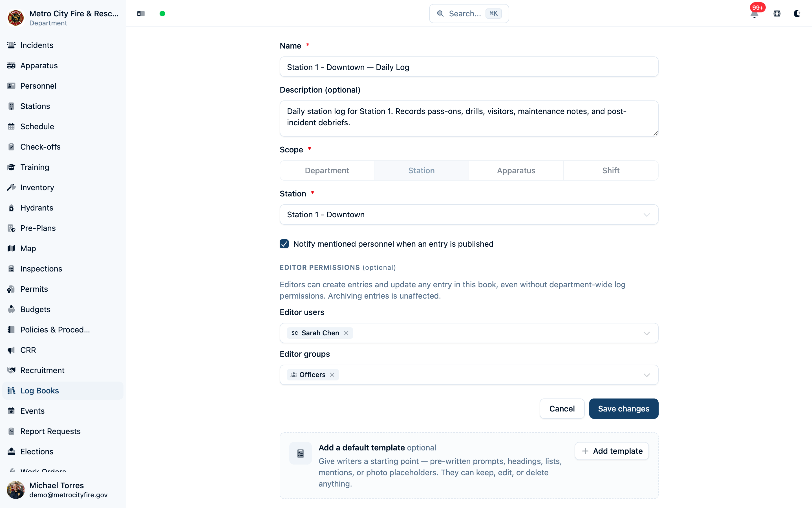Viewport: 812px width, 508px height.
Task: Toggle the sidebar collapse icon
Action: pos(141,14)
